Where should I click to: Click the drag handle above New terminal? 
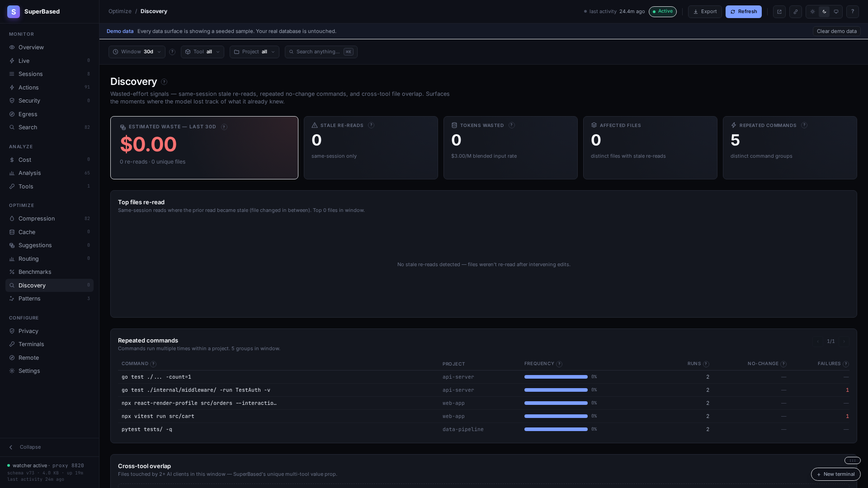click(x=852, y=461)
